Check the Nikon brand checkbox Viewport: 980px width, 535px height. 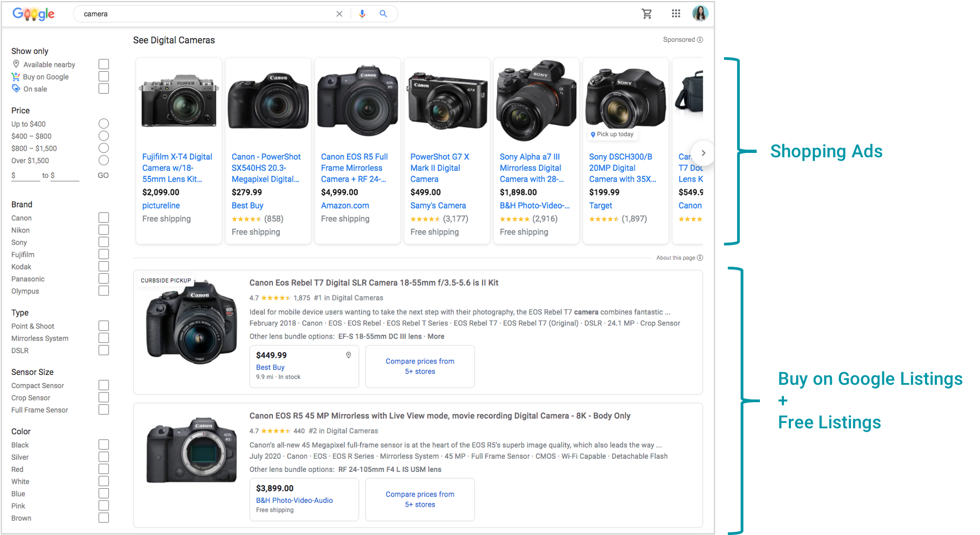click(x=104, y=230)
